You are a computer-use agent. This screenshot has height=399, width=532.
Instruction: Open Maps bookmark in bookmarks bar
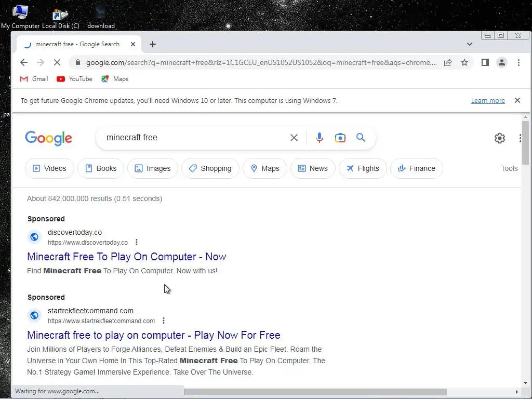coord(115,79)
